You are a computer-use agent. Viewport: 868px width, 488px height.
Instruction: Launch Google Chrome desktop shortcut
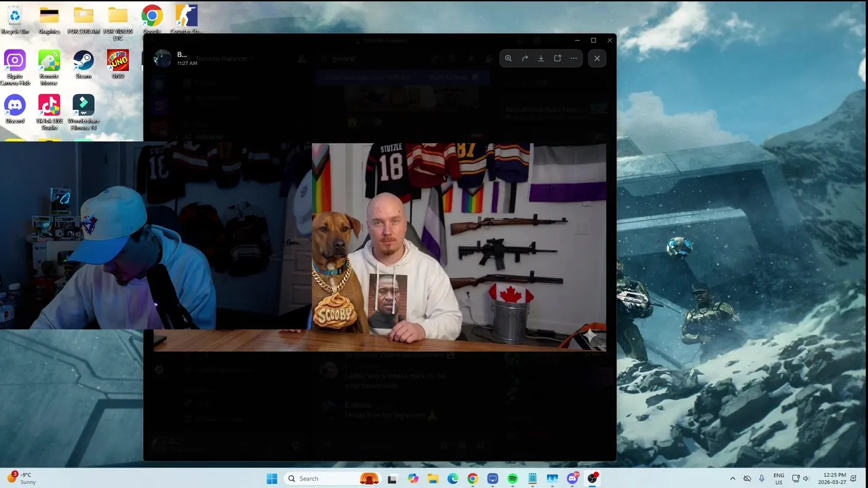point(152,20)
